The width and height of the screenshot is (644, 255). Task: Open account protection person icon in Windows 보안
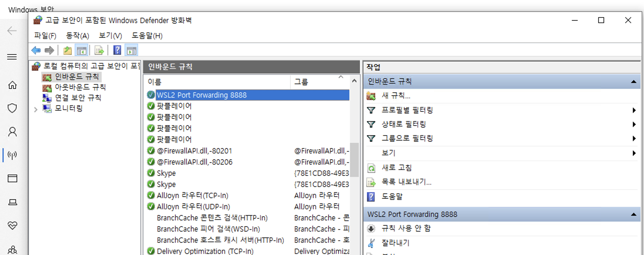(12, 132)
